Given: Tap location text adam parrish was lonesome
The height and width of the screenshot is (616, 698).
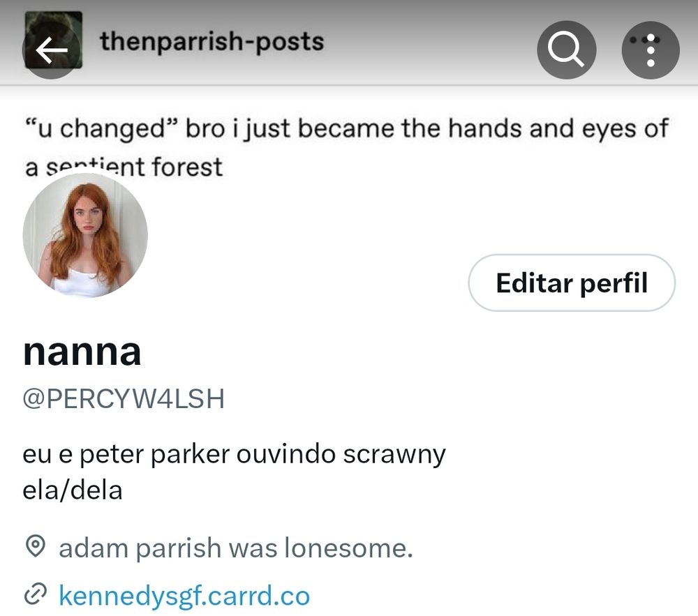Looking at the screenshot, I should pyautogui.click(x=236, y=548).
